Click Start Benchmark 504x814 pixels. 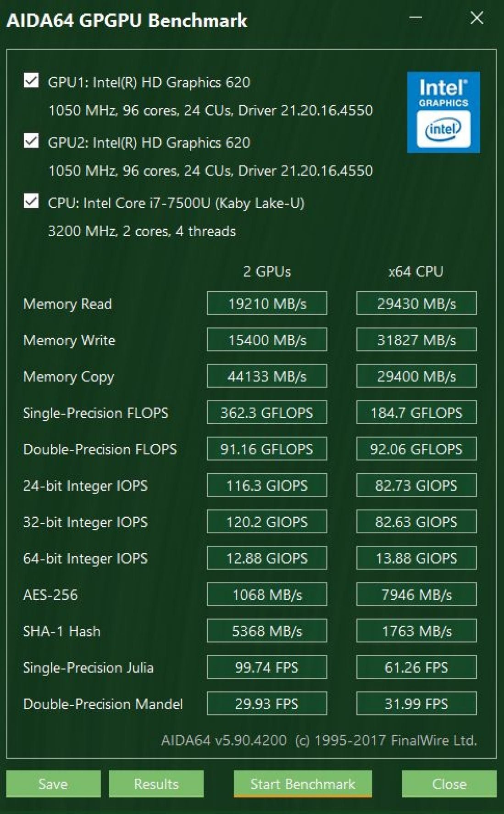coord(303,784)
